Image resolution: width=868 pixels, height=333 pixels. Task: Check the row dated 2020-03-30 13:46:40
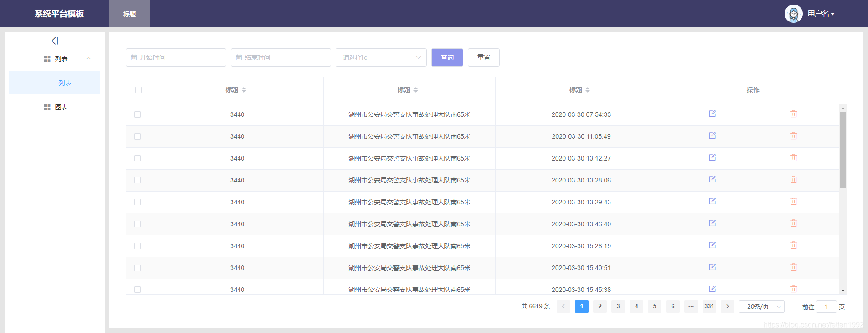point(138,224)
